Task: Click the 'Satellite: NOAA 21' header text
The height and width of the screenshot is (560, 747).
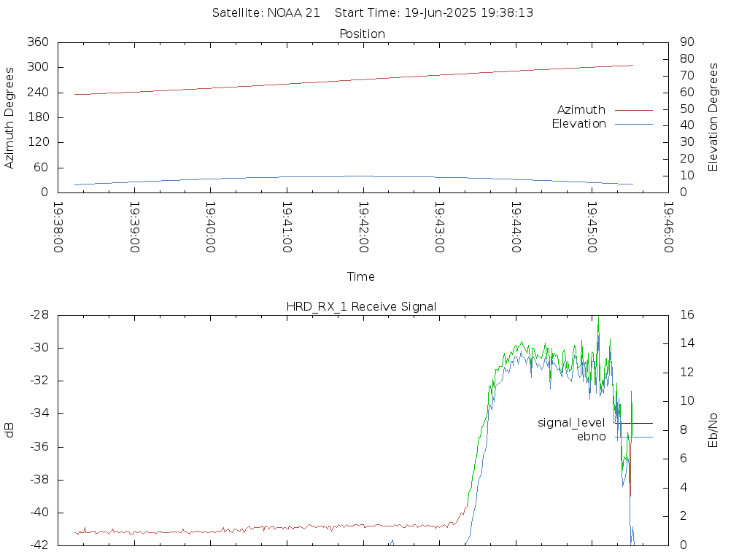Action: point(266,13)
